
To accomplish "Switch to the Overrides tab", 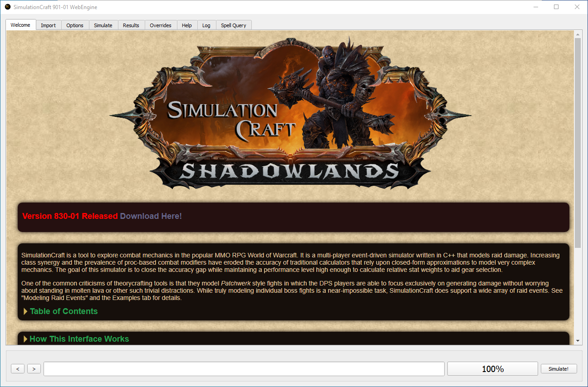I will click(161, 25).
